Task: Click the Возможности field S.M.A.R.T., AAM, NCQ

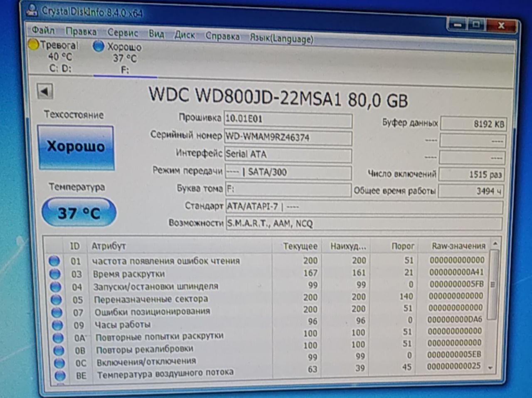Action: pos(364,224)
